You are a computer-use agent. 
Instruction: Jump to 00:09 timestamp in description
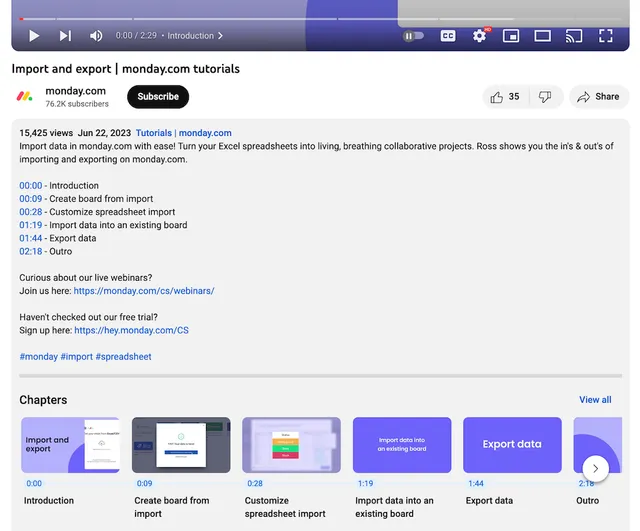31,199
